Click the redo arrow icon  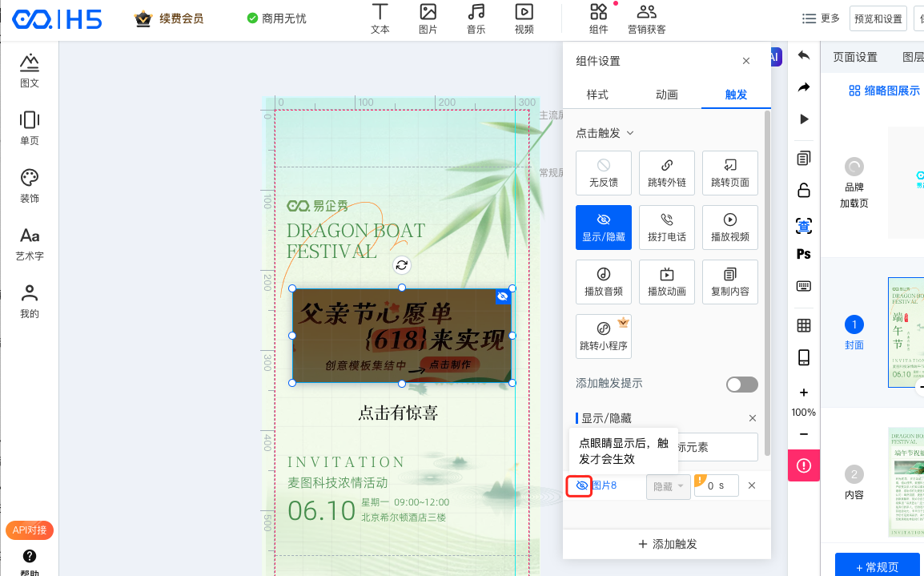(804, 87)
